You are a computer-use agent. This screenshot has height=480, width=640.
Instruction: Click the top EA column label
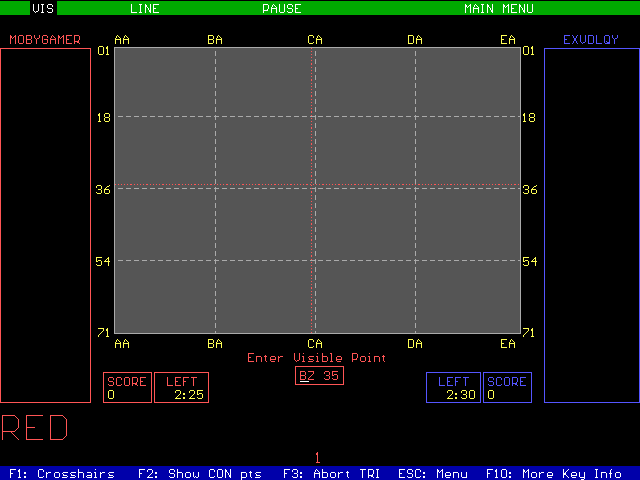(508, 40)
